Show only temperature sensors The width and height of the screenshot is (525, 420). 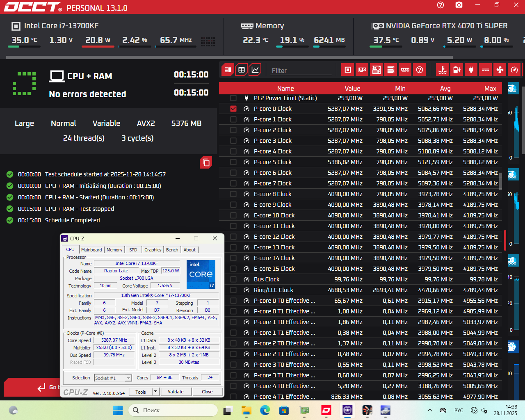click(443, 70)
